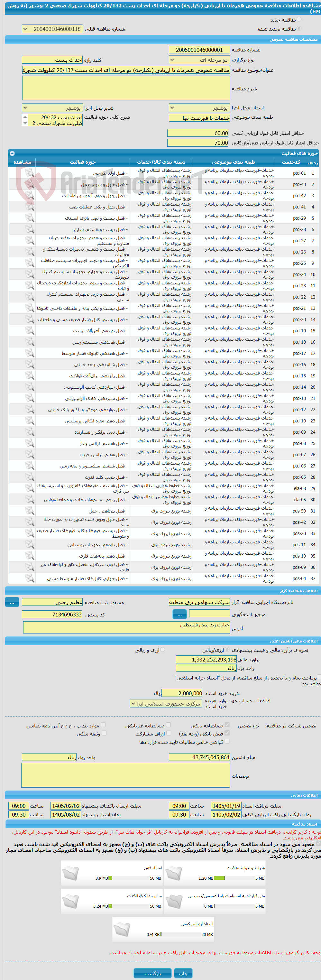Open view icon for row ptd-29
The image size is (321, 980).
click(x=29, y=218)
